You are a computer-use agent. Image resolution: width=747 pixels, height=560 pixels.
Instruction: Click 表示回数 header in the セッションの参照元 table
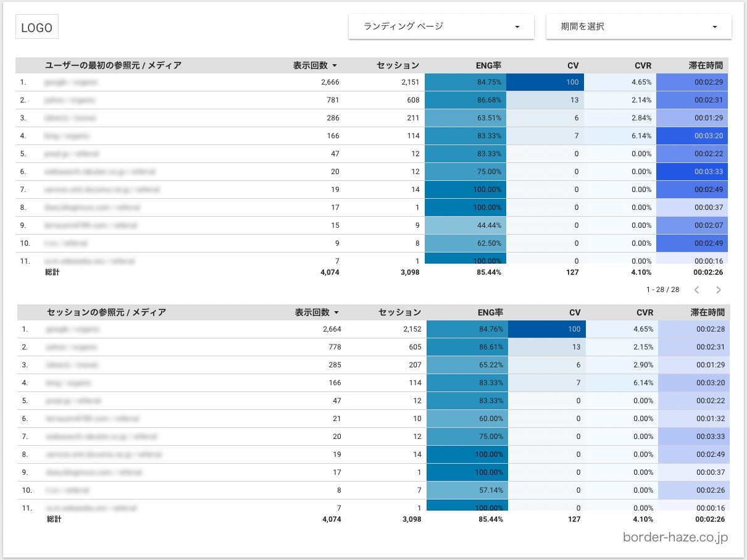pyautogui.click(x=317, y=312)
